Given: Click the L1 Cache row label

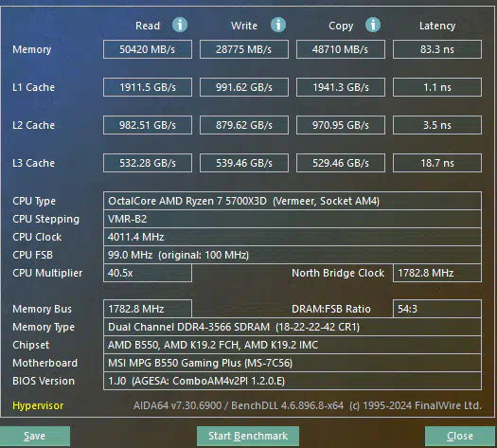Looking at the screenshot, I should pyautogui.click(x=33, y=87).
